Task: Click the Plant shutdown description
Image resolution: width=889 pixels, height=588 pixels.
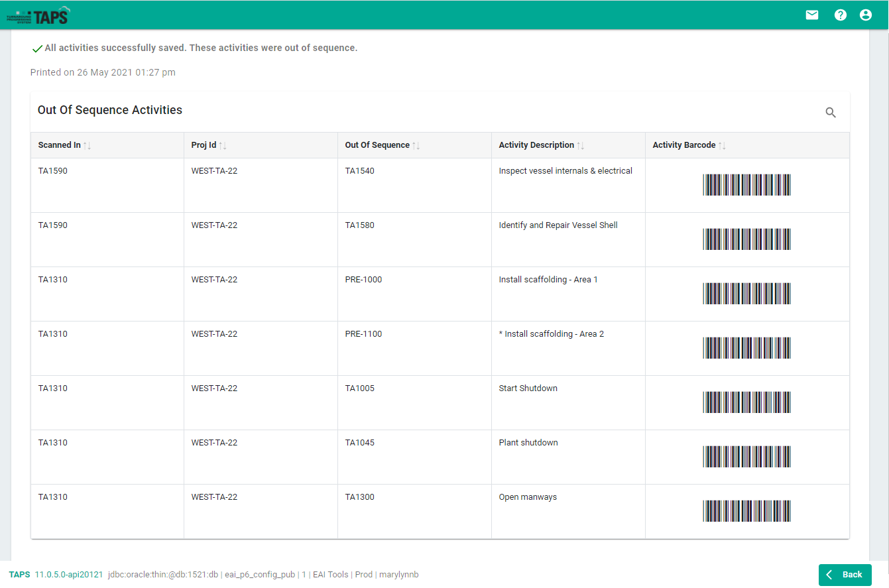Action: (528, 443)
